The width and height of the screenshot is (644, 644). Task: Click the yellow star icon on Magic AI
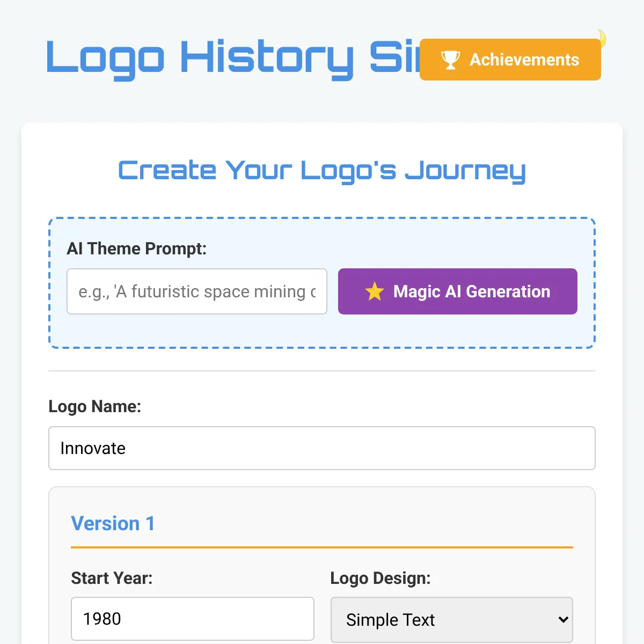[x=375, y=291]
